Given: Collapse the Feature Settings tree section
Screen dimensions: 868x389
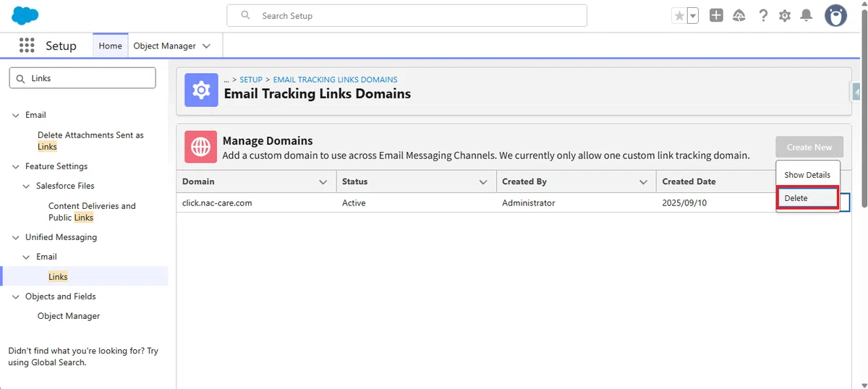Looking at the screenshot, I should click(x=17, y=166).
